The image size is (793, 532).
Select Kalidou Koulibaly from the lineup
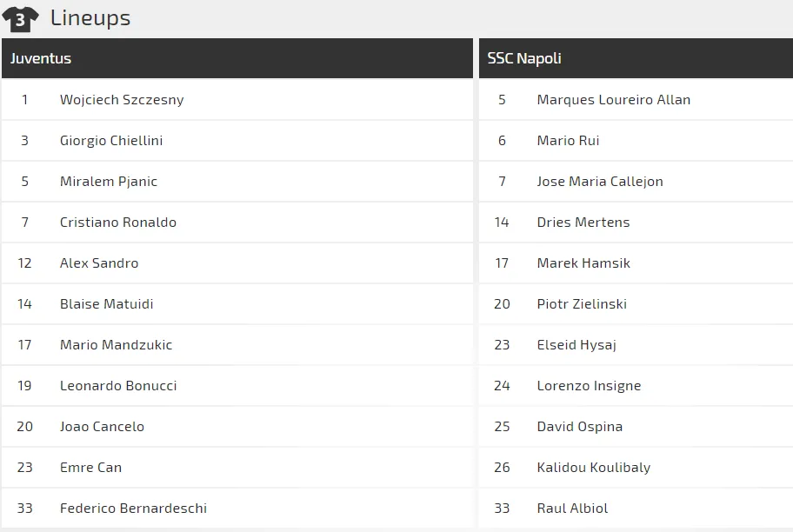coord(593,468)
